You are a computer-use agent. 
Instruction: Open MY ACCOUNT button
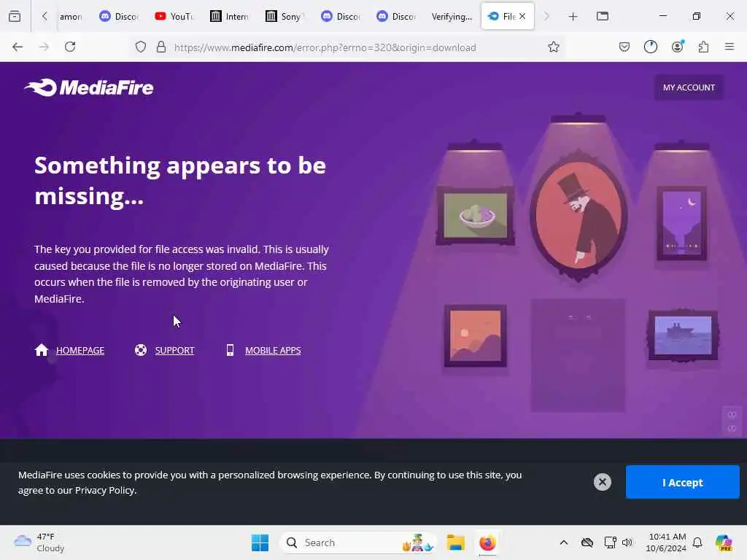[x=689, y=87]
